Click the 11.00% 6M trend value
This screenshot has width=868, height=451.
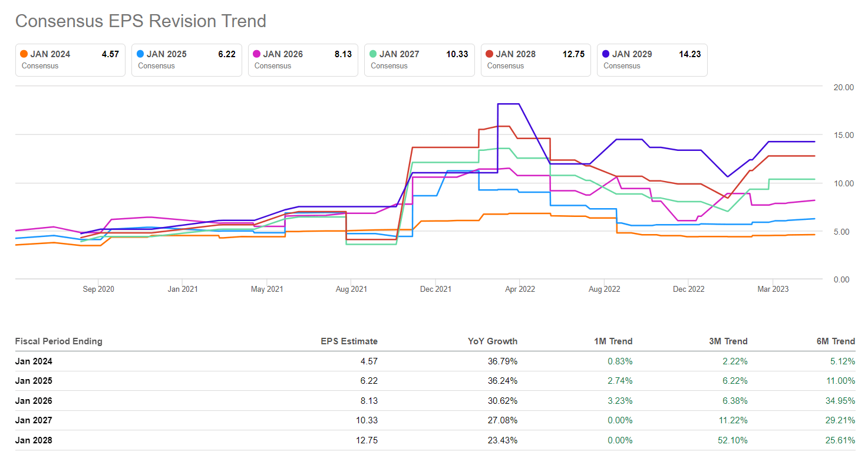point(841,381)
